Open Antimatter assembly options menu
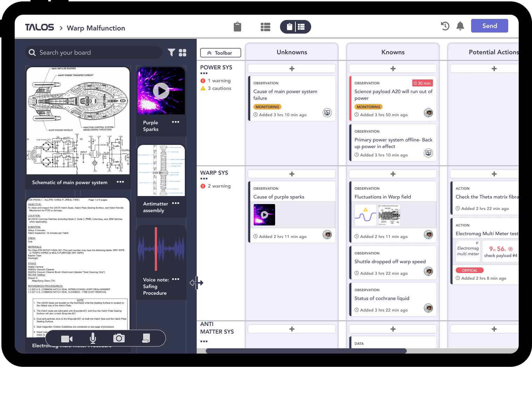 (x=176, y=203)
